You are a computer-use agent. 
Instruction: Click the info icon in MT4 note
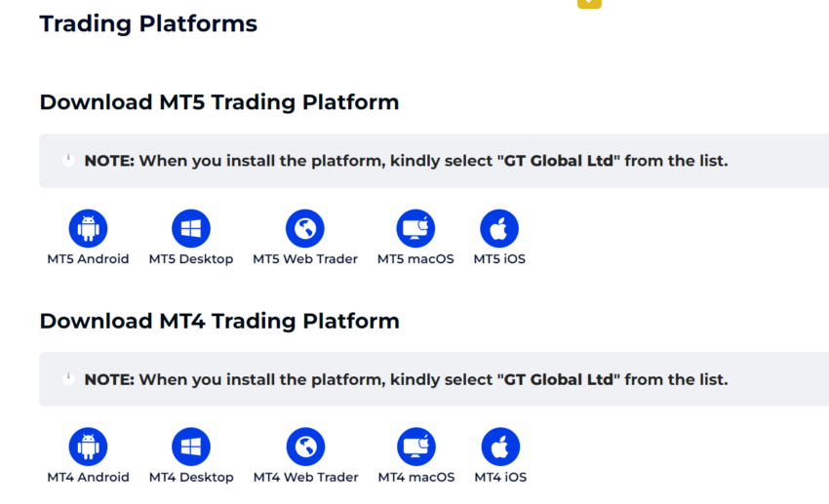(68, 379)
